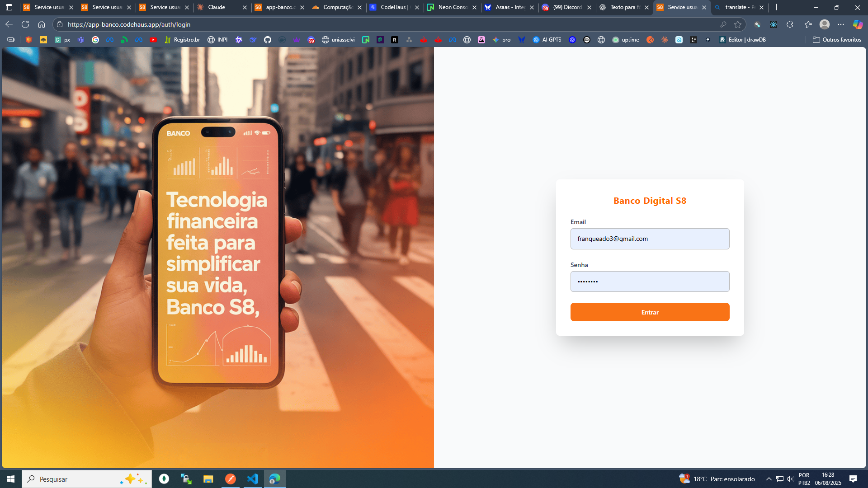Open the purple crown bookmark icon

297,40
